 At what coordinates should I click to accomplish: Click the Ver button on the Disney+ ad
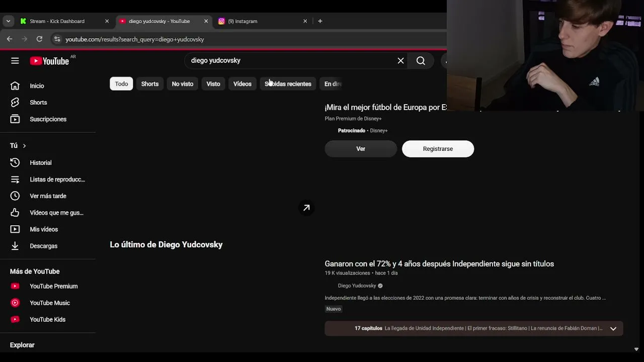361,149
